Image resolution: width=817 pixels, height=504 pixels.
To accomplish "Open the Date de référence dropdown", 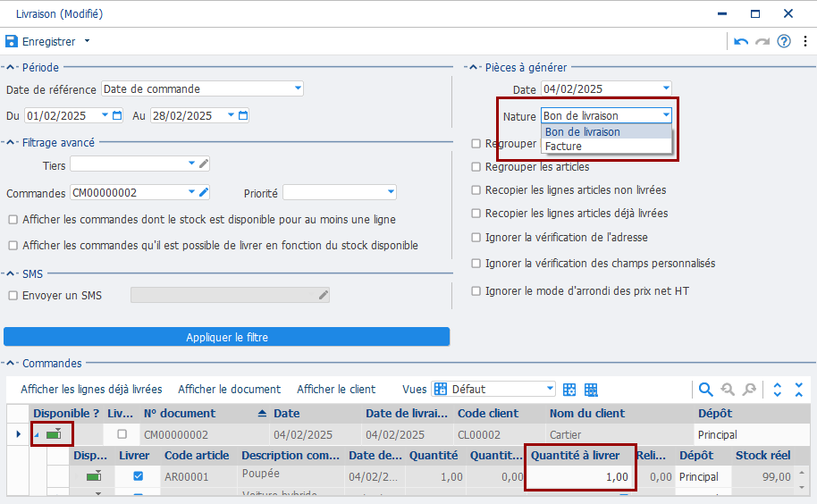I will point(297,88).
